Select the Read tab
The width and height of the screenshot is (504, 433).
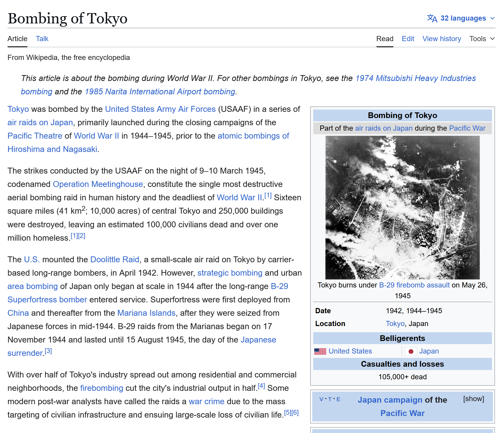(x=385, y=39)
